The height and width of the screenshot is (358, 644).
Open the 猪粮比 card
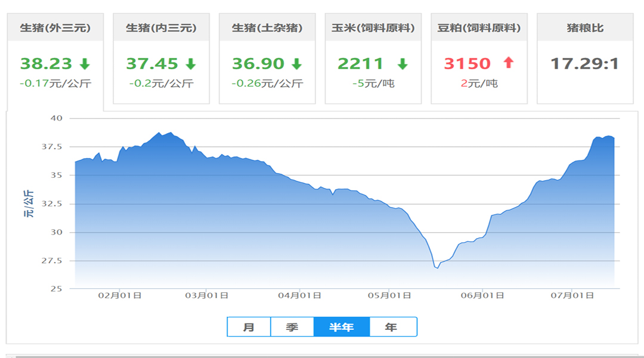tap(585, 59)
